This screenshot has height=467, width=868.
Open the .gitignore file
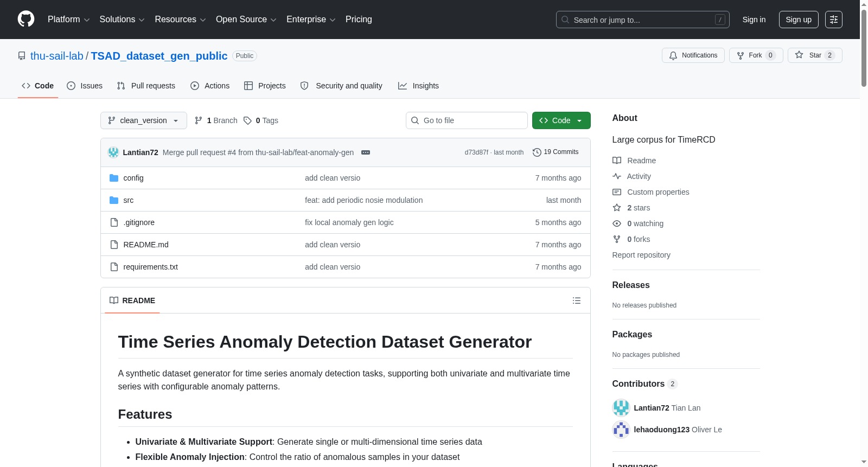[x=139, y=222]
